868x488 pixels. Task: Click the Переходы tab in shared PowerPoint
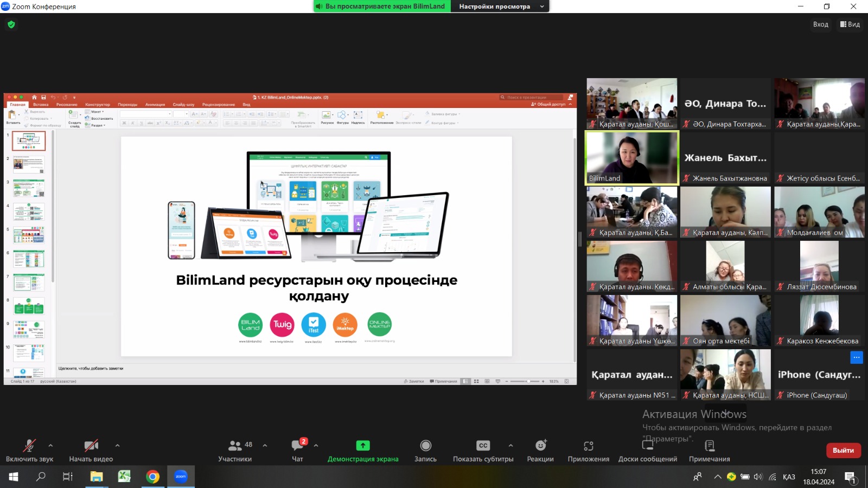point(127,105)
